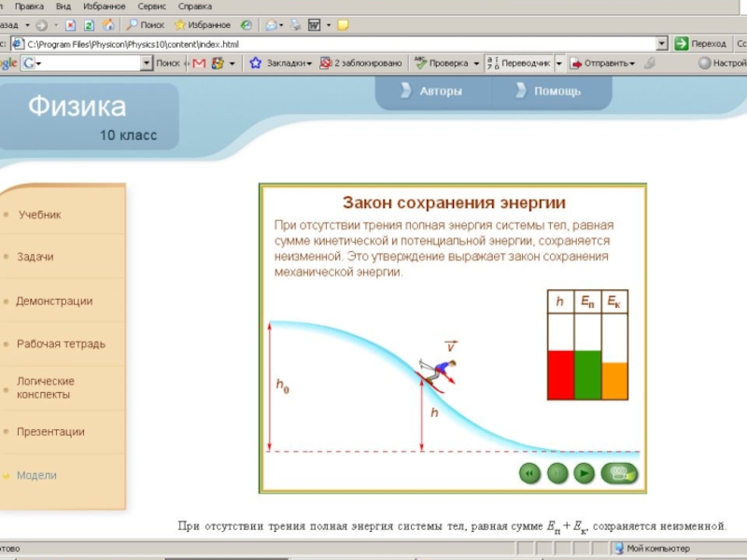The height and width of the screenshot is (560, 747).
Task: Click the Gmail M icon
Action: [x=199, y=63]
